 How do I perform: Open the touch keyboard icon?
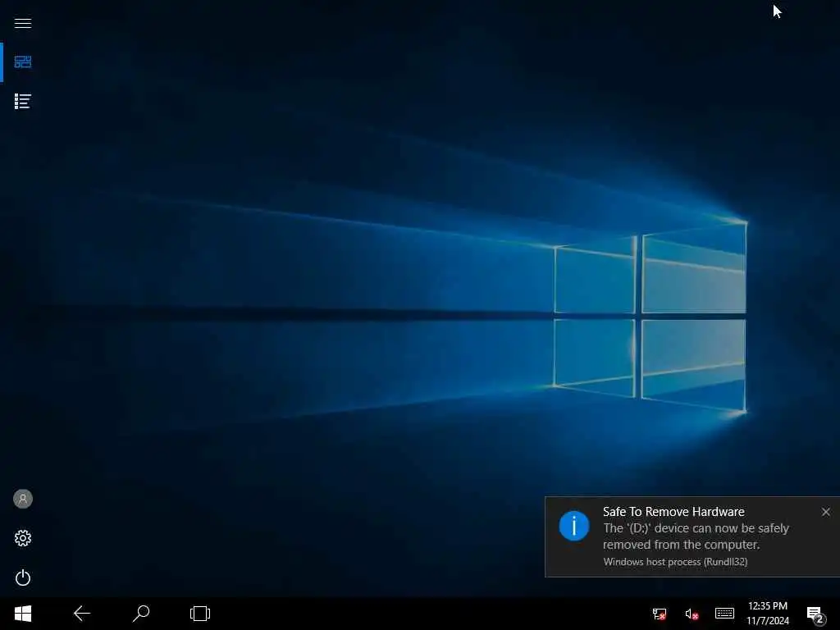click(x=724, y=614)
